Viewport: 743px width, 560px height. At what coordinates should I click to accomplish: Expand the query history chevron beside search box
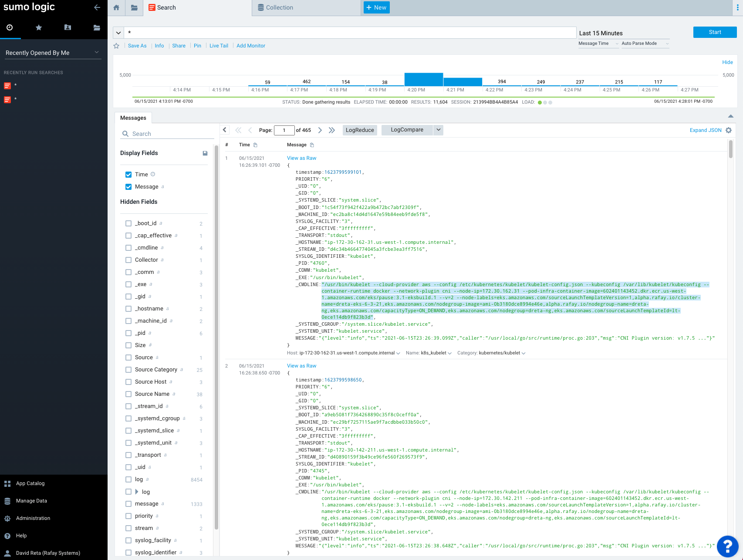coord(118,33)
